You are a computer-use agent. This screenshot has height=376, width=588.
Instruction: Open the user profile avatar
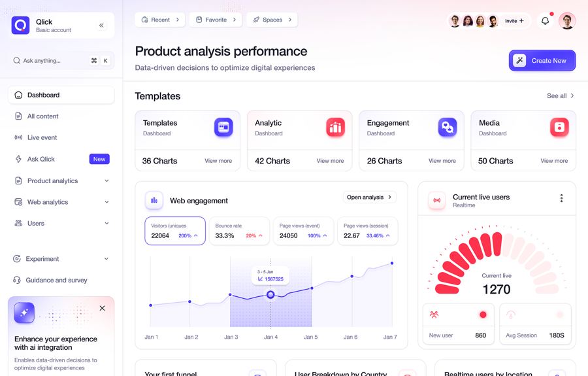tap(567, 21)
